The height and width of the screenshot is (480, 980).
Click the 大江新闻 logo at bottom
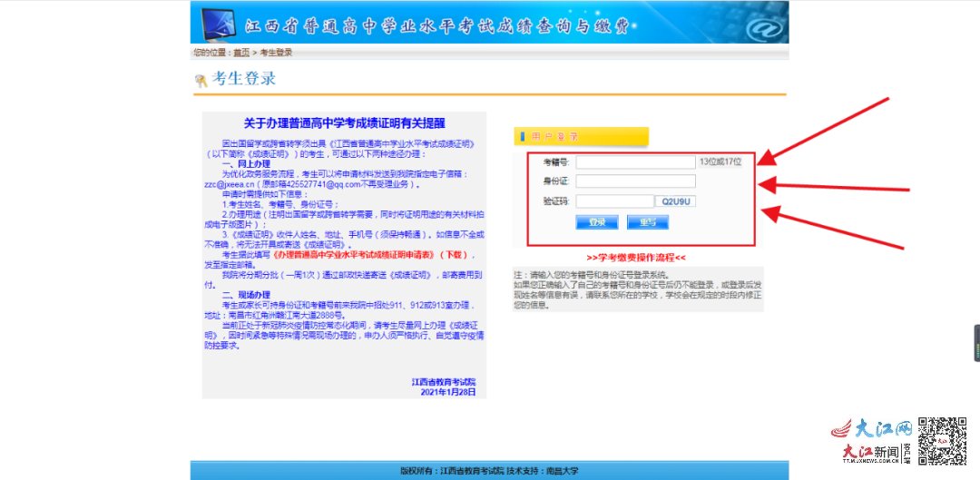pos(869,452)
